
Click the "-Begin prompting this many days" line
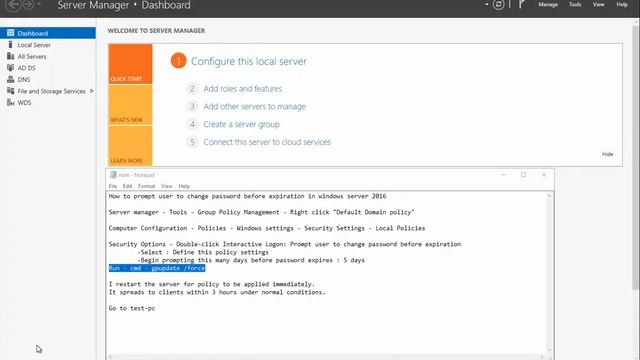coord(251,260)
